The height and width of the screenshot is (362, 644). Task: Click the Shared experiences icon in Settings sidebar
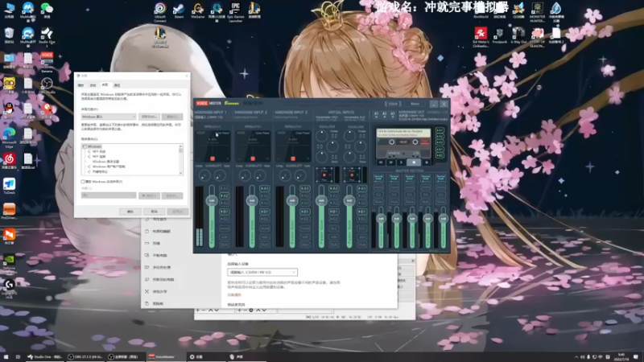click(147, 291)
